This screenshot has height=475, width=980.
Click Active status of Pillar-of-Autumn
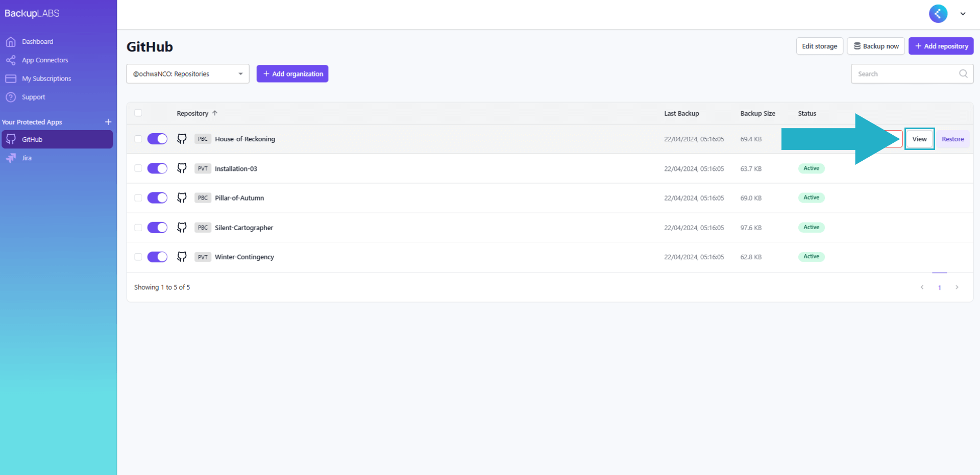tap(811, 198)
